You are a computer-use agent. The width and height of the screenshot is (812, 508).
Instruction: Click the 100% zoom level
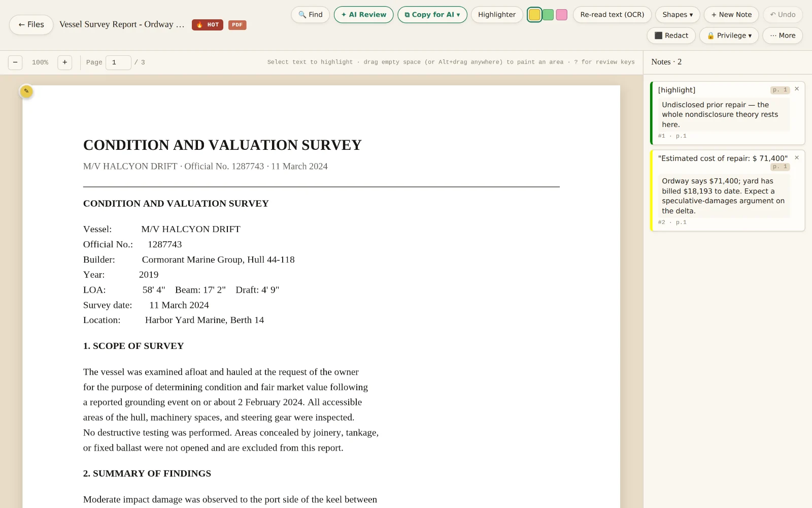pyautogui.click(x=40, y=62)
